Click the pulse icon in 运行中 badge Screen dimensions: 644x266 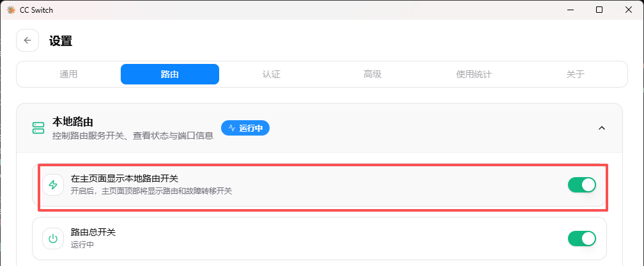(x=232, y=128)
